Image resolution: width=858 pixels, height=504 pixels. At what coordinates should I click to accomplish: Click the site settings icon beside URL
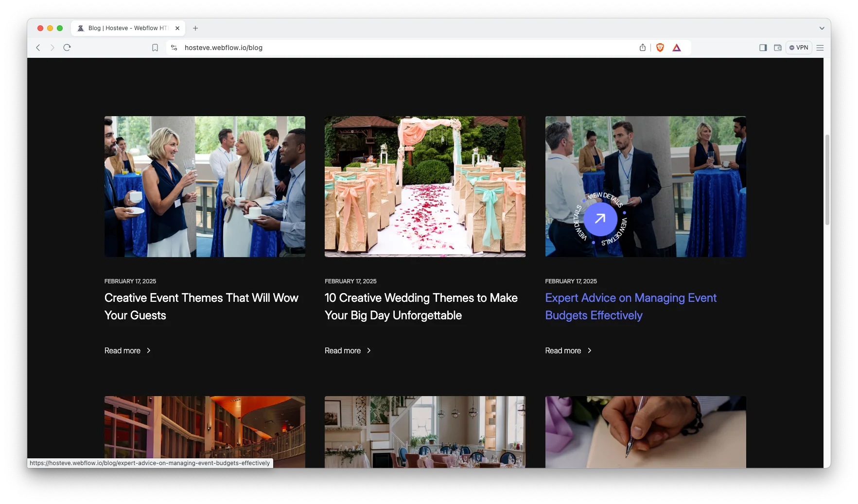point(174,48)
